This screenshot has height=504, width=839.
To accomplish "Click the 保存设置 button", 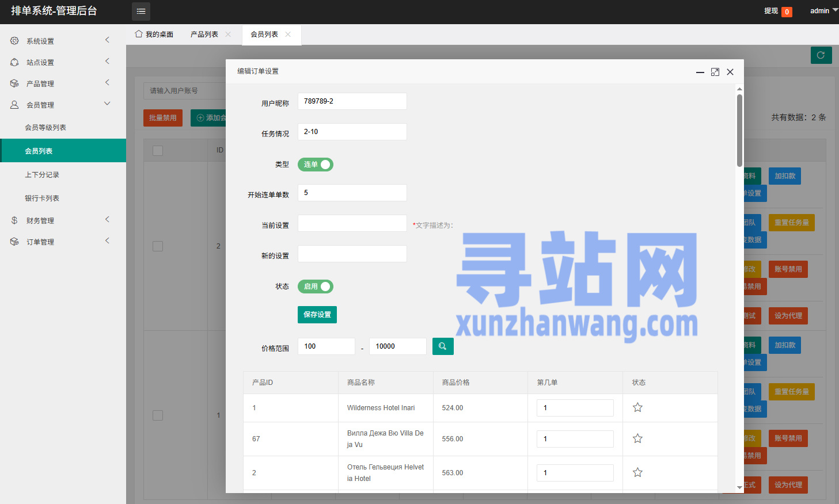I will [317, 315].
